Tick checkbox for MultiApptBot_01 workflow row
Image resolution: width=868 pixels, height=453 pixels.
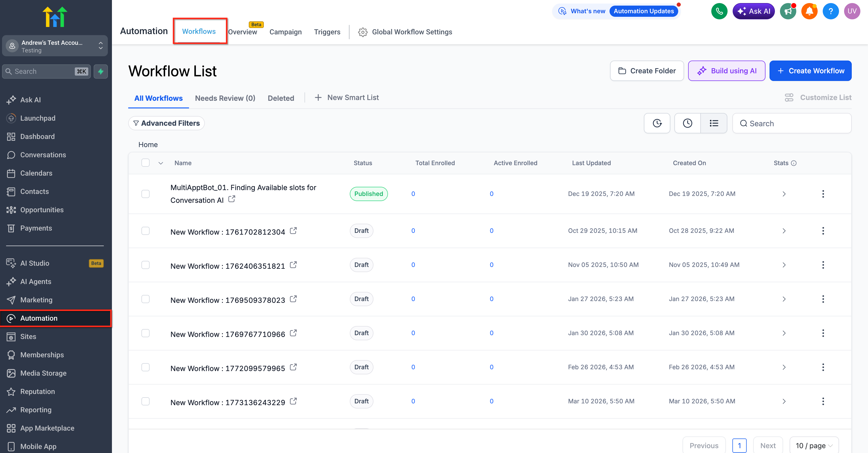click(x=146, y=194)
